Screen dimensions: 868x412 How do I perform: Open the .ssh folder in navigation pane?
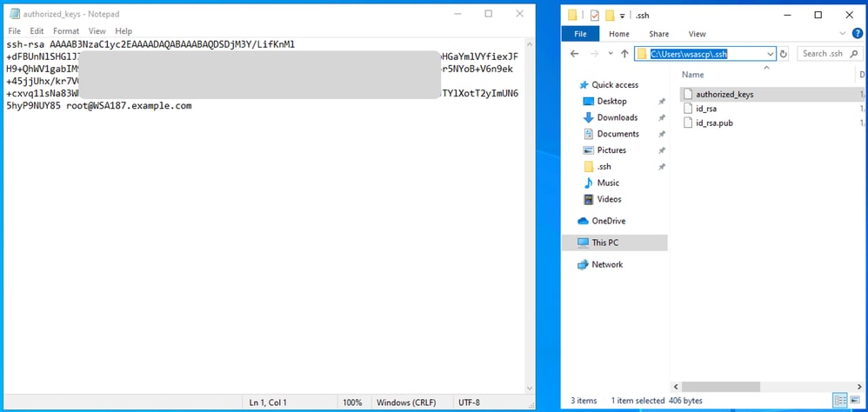pyautogui.click(x=604, y=167)
